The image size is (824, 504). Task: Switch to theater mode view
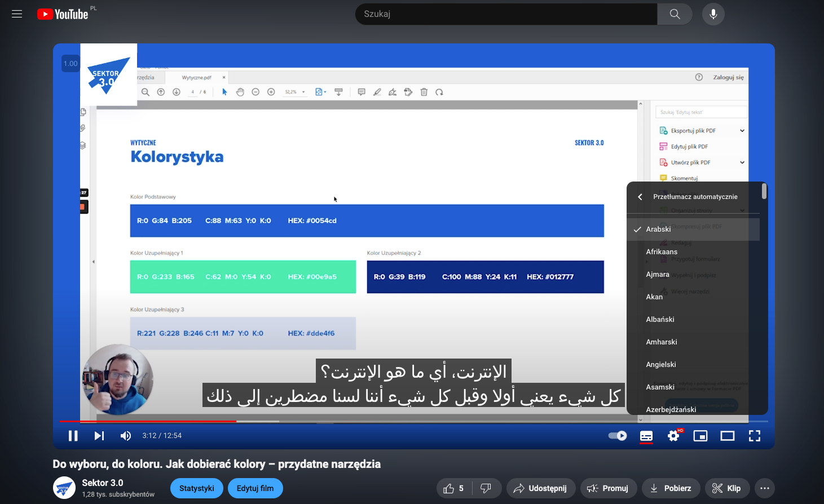click(x=728, y=436)
